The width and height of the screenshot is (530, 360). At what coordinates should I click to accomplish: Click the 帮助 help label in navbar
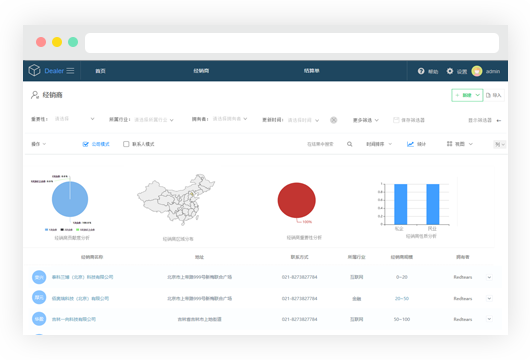click(x=433, y=71)
